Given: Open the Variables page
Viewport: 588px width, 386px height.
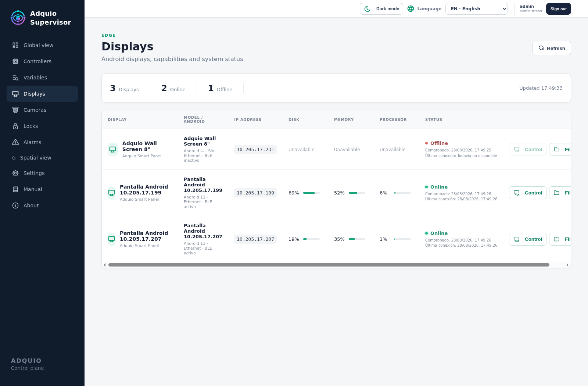Looking at the screenshot, I should click(42, 78).
